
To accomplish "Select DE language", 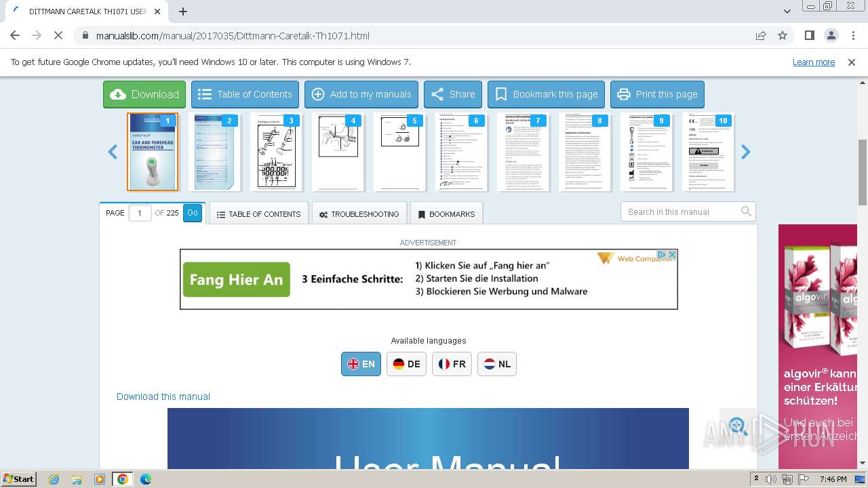I will coord(406,364).
